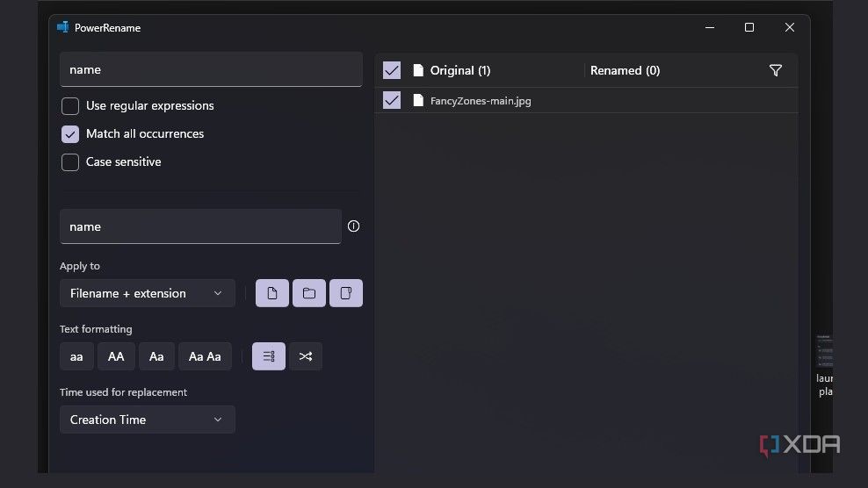Viewport: 868px width, 488px height.
Task: Apply uppercase "AA" text formatting
Action: [x=116, y=356]
